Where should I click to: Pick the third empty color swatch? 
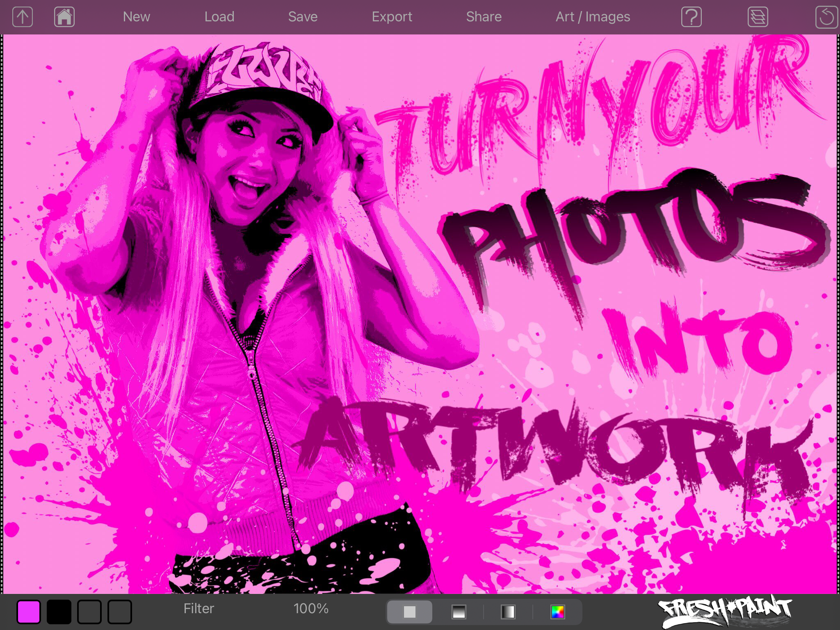click(x=89, y=612)
